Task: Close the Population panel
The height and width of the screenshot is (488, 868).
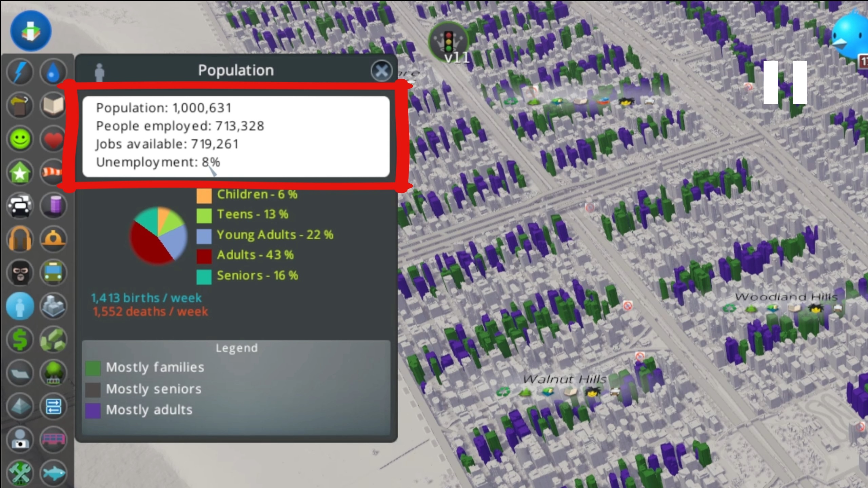Action: (381, 71)
